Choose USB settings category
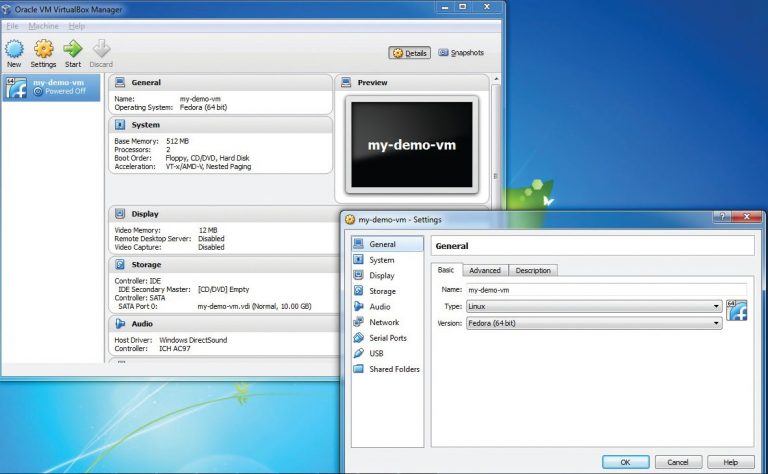The image size is (768, 474). point(376,353)
